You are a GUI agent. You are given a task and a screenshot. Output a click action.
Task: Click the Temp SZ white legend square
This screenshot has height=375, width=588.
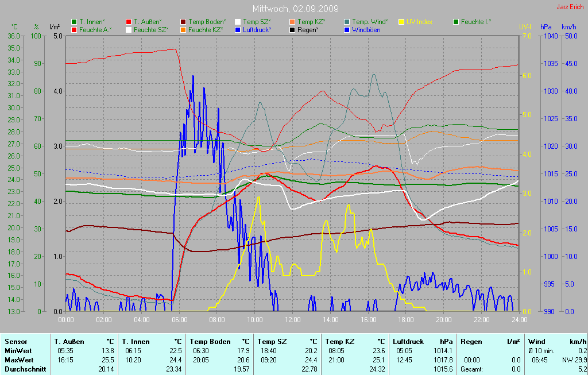tap(238, 22)
